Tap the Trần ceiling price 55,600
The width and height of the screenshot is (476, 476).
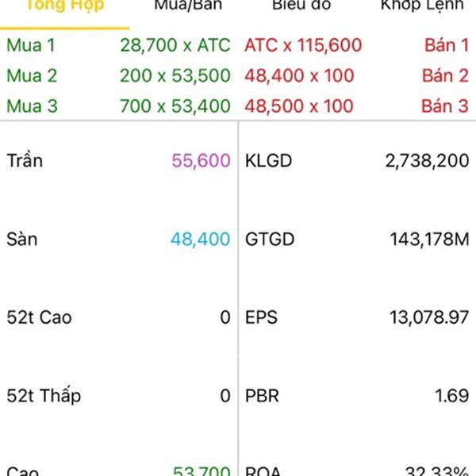(x=201, y=160)
